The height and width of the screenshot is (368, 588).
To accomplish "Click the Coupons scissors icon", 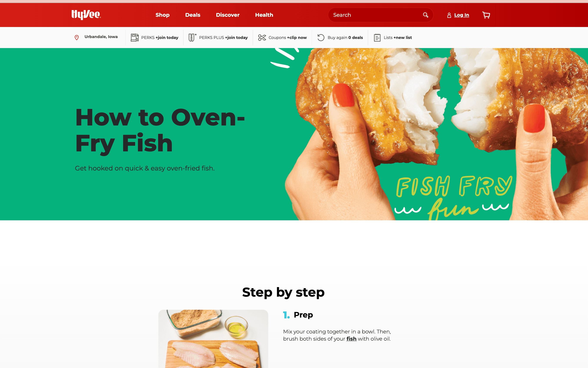I will point(262,37).
